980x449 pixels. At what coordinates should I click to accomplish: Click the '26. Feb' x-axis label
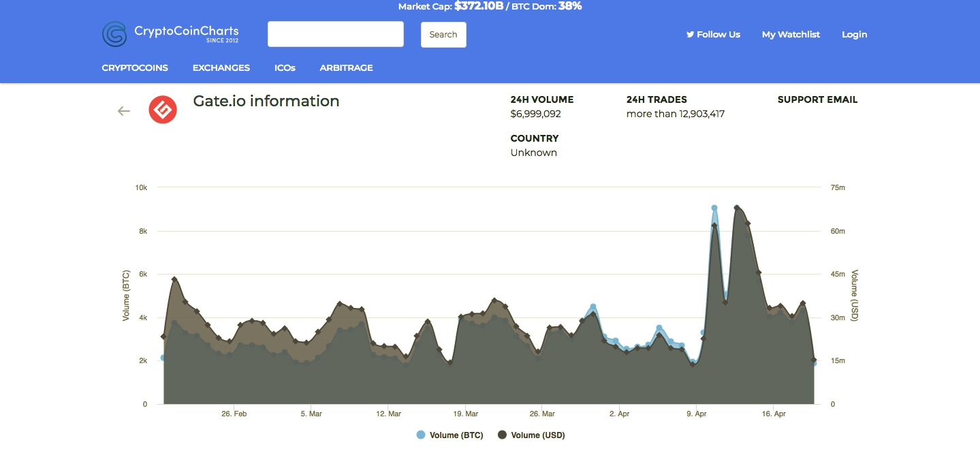point(234,414)
